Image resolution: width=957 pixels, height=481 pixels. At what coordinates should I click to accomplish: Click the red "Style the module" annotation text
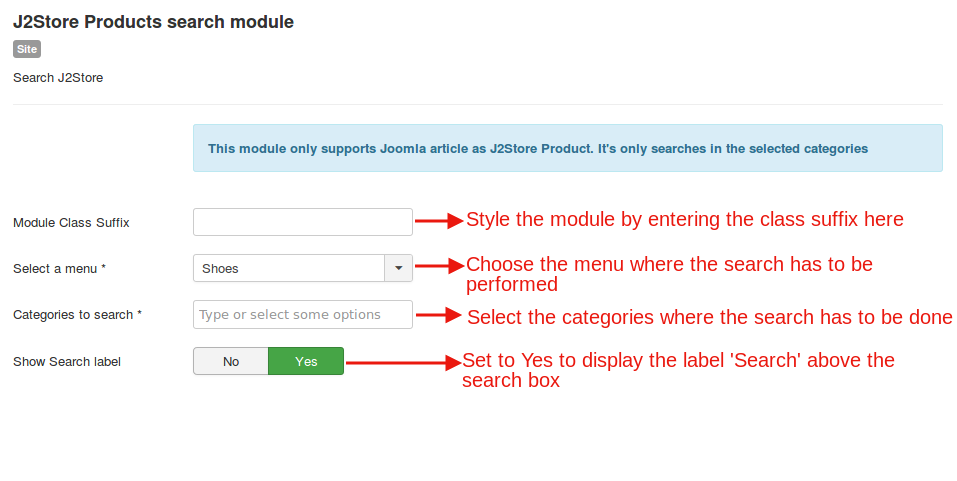coord(684,220)
